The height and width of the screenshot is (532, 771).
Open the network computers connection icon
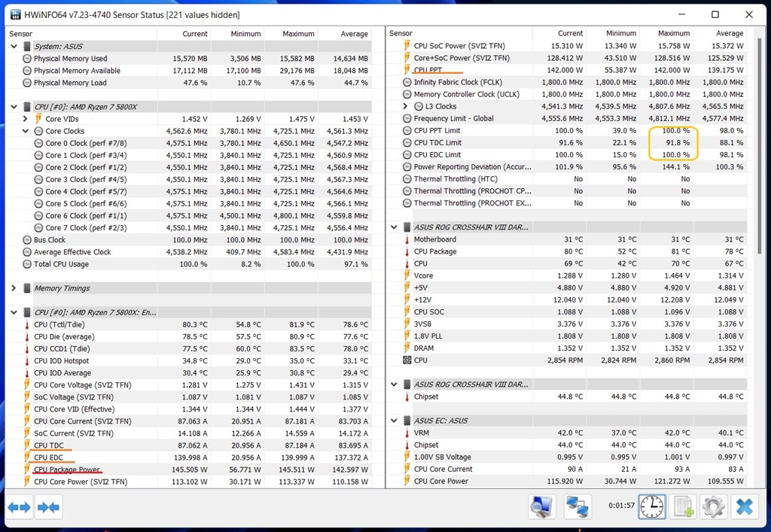point(577,506)
